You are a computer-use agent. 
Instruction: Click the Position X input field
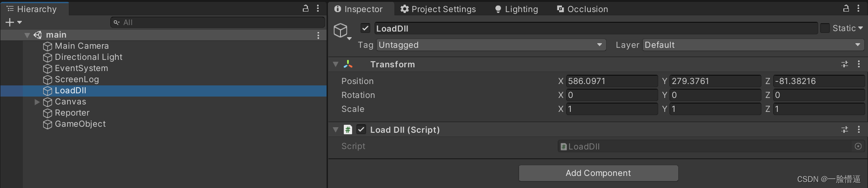(611, 81)
